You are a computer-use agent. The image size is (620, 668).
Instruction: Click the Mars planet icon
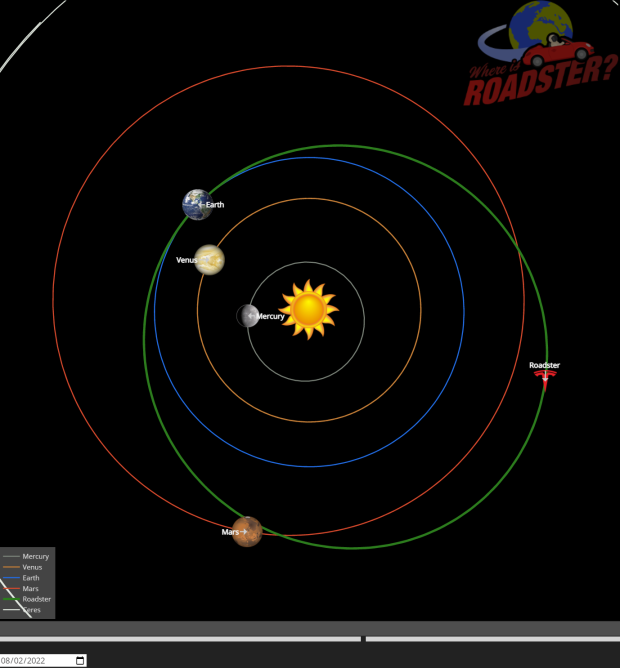click(247, 531)
